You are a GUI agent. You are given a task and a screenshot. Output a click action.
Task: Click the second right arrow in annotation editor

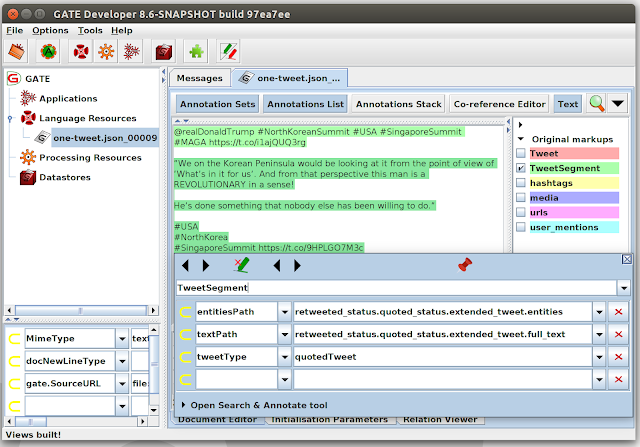[298, 266]
